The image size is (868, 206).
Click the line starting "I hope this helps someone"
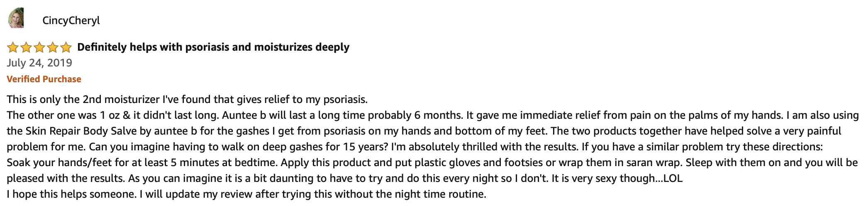point(246,194)
